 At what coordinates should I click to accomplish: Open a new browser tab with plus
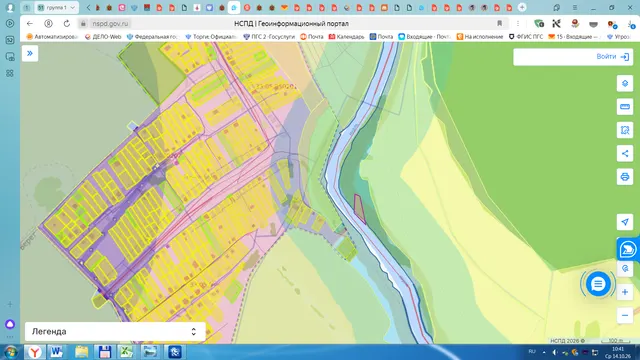pyautogui.click(x=522, y=7)
